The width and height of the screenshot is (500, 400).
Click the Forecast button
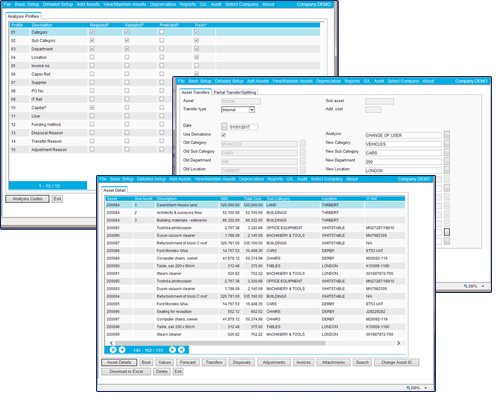[188, 362]
